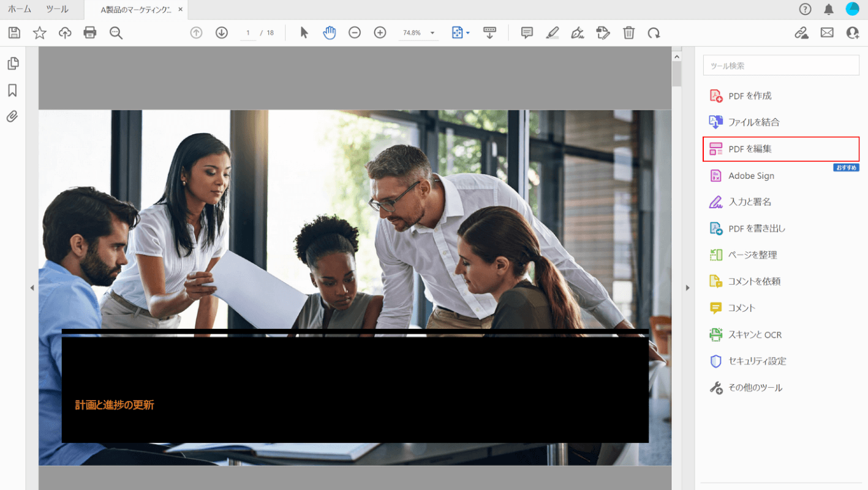Open the page thumbnails panel

[13, 64]
